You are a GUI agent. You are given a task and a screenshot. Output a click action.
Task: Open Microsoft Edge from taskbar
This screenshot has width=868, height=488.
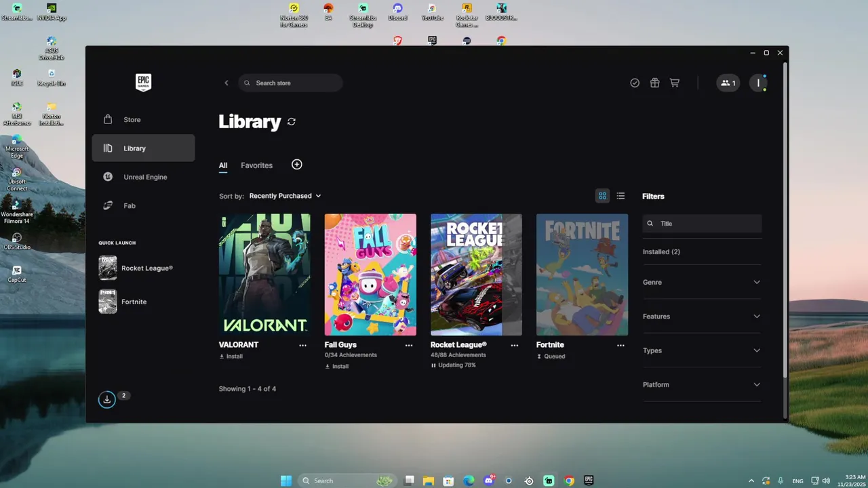[x=469, y=481]
